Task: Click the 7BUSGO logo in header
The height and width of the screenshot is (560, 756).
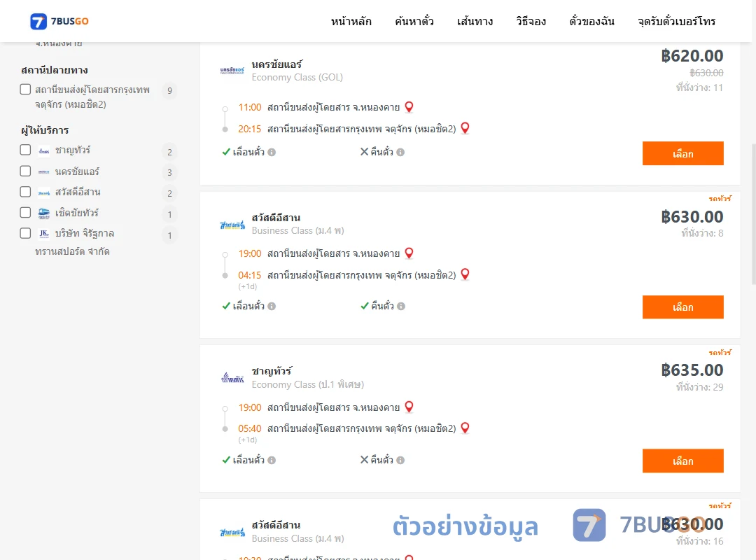Action: 59,21
